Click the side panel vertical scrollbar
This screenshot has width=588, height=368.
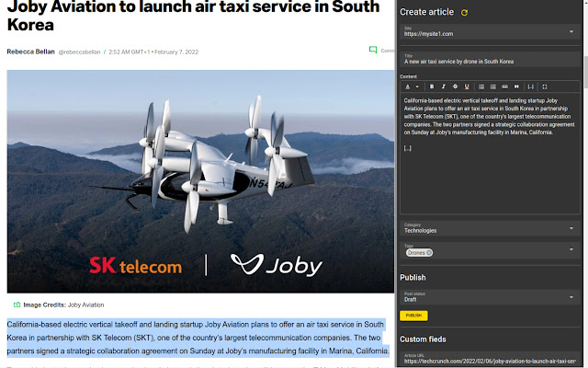click(x=585, y=72)
